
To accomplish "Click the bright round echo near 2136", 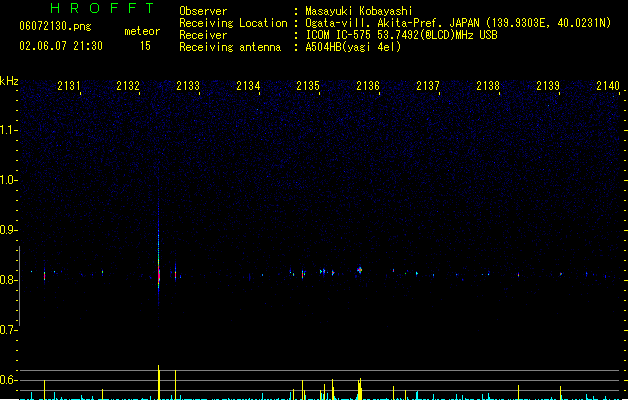I will pos(359,270).
